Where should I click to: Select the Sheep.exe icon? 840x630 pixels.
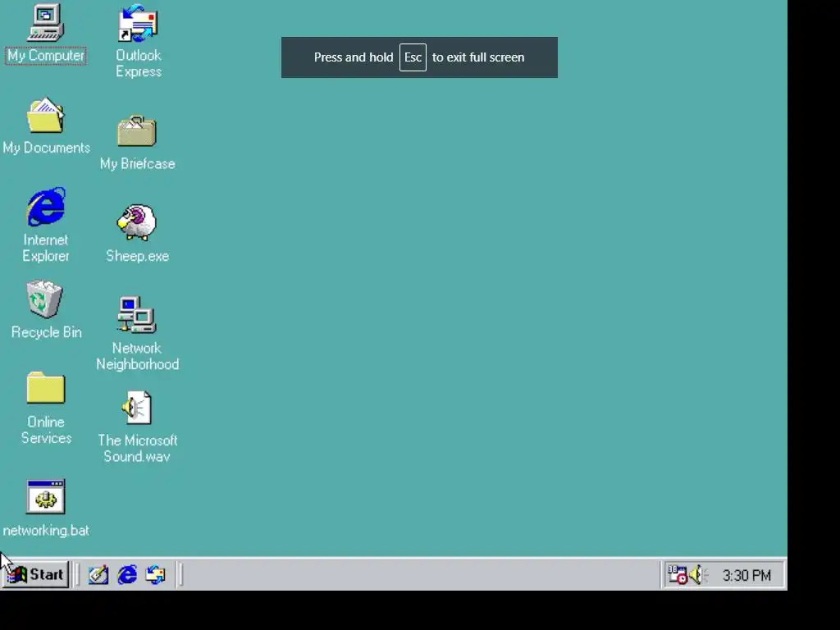[137, 222]
